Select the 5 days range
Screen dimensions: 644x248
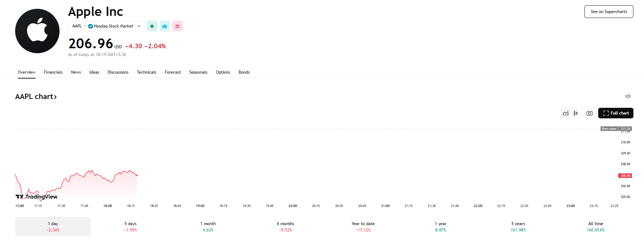point(130,227)
